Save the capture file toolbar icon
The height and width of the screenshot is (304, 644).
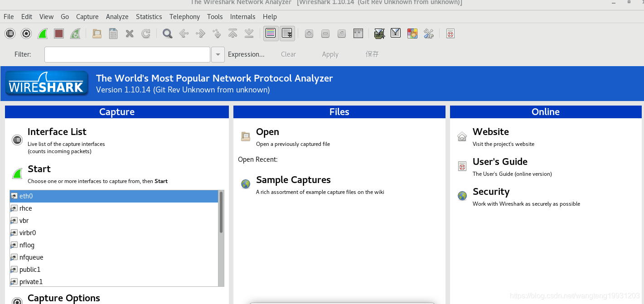tap(113, 34)
